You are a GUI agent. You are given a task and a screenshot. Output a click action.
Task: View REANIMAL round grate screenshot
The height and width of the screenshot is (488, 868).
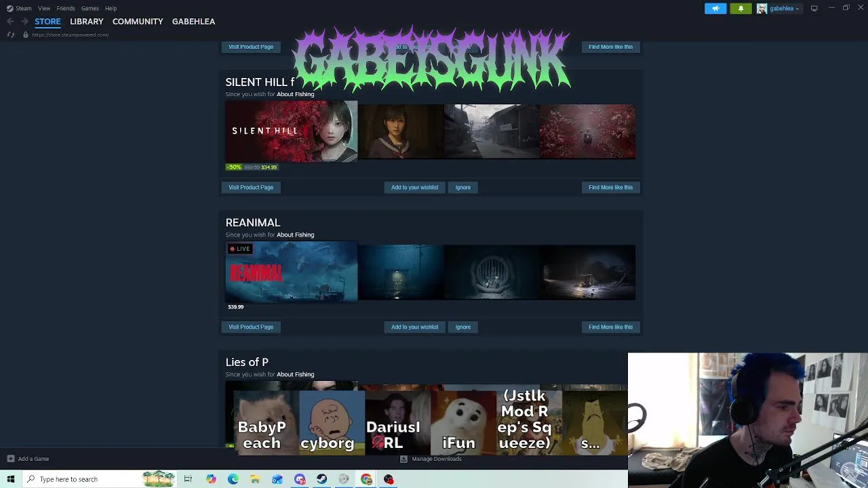point(492,272)
